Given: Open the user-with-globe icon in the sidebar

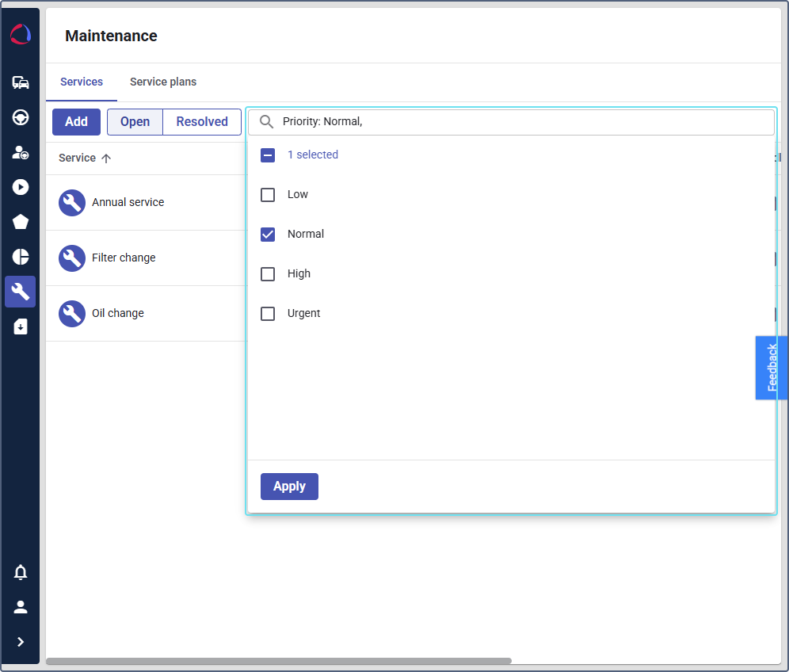Looking at the screenshot, I should click(21, 152).
